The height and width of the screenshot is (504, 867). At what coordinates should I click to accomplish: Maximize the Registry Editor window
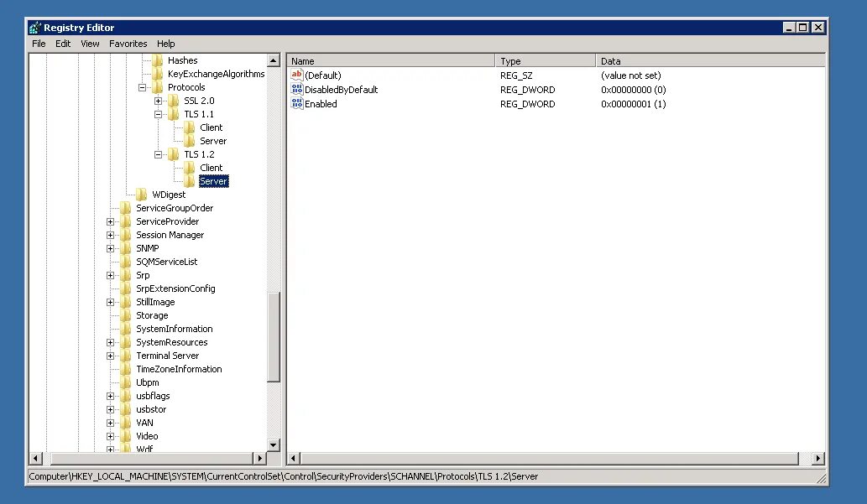pyautogui.click(x=803, y=28)
